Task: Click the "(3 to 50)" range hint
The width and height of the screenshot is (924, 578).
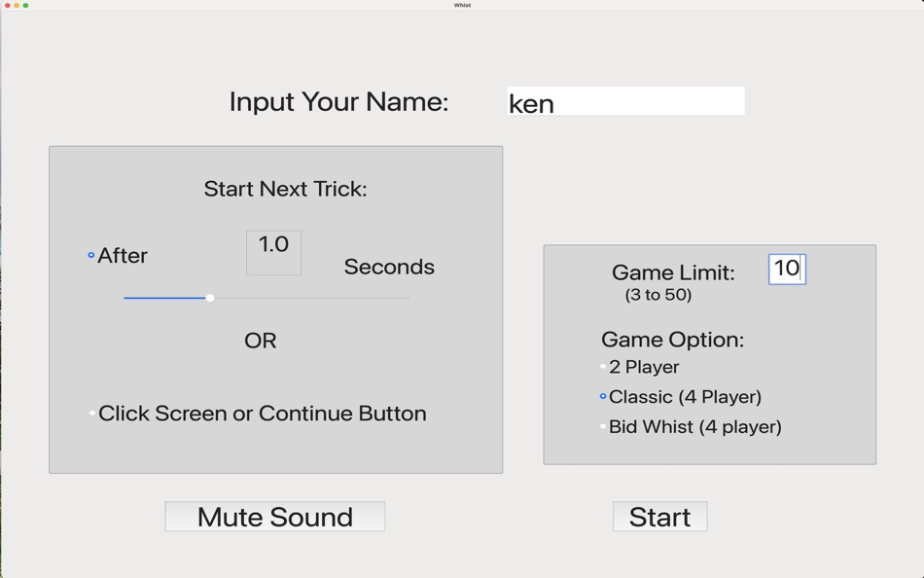Action: click(x=657, y=295)
